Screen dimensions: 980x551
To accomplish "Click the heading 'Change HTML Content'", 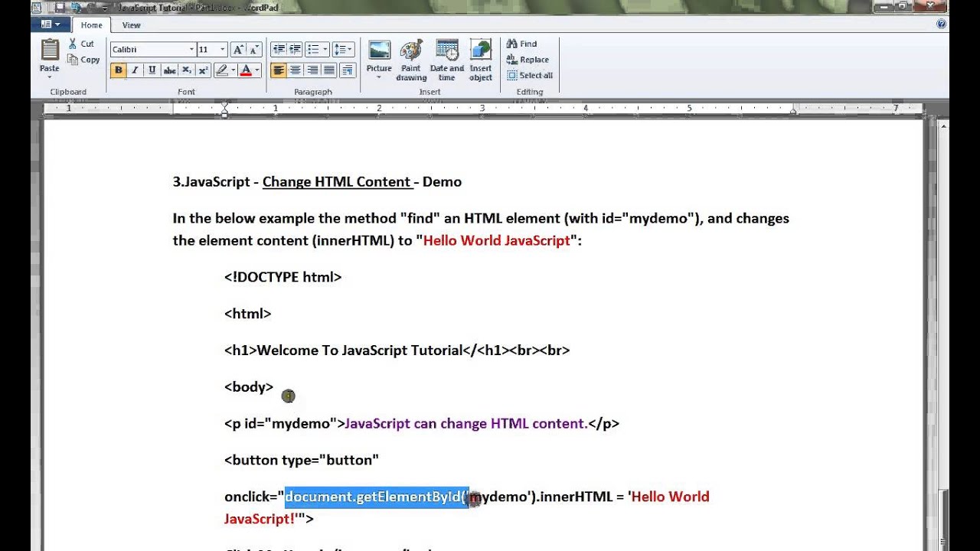I will [x=336, y=181].
